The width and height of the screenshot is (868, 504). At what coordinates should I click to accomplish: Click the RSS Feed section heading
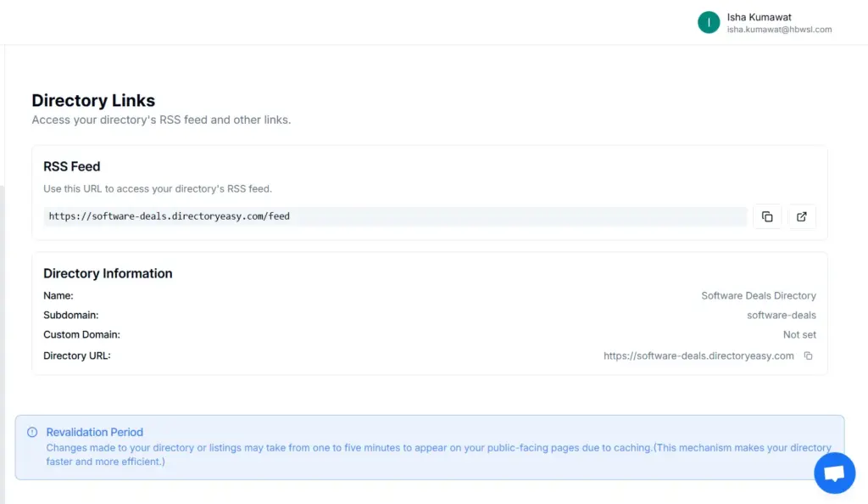(71, 166)
